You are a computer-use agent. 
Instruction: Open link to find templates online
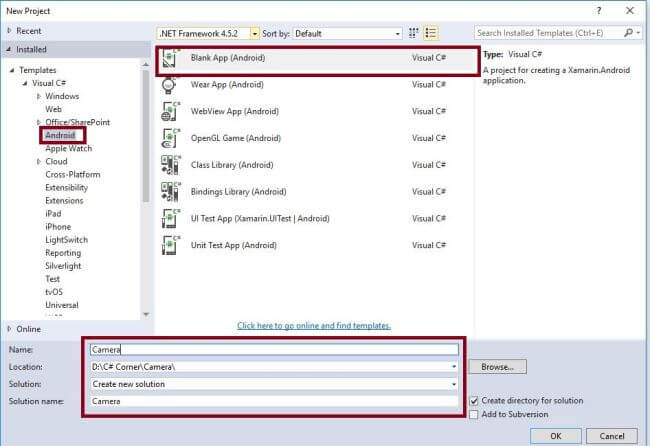click(x=314, y=326)
